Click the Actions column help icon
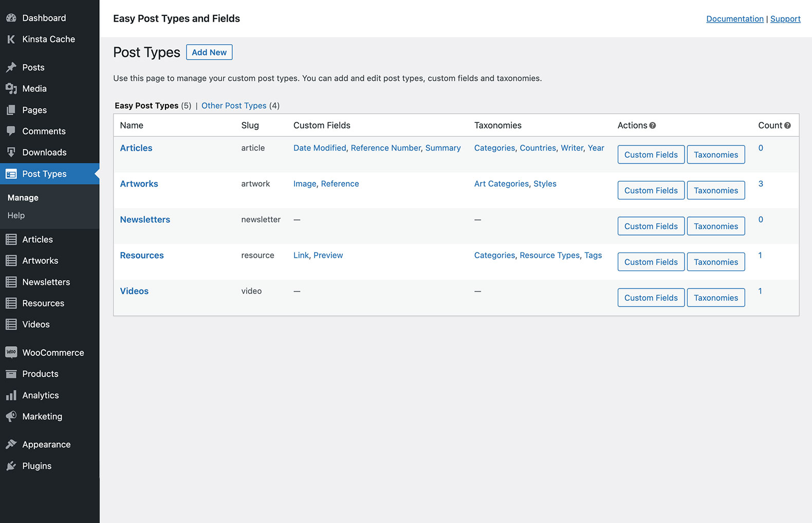Screen dimensions: 812x523 [653, 125]
